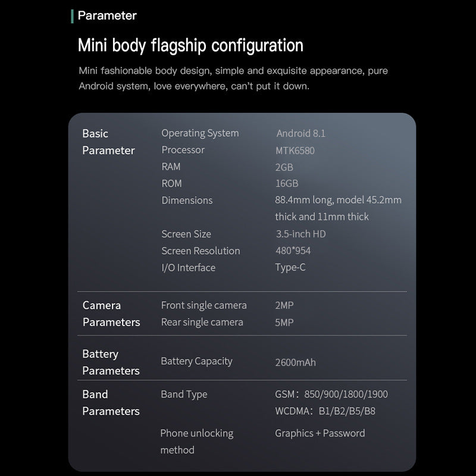Click the "480*954" resolution value

coord(293,250)
